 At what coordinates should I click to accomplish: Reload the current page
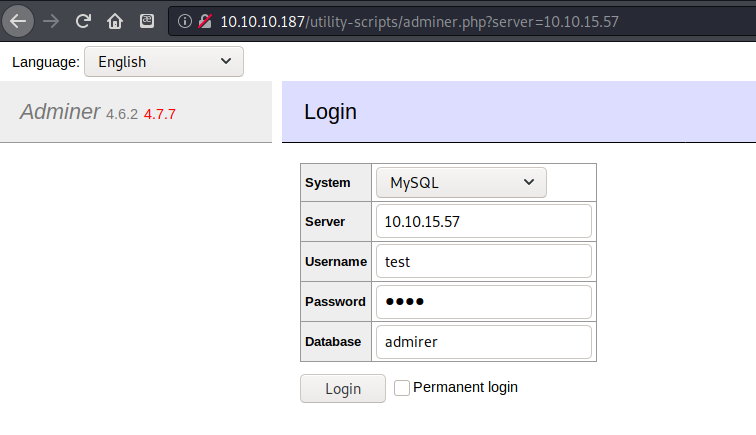[x=83, y=20]
